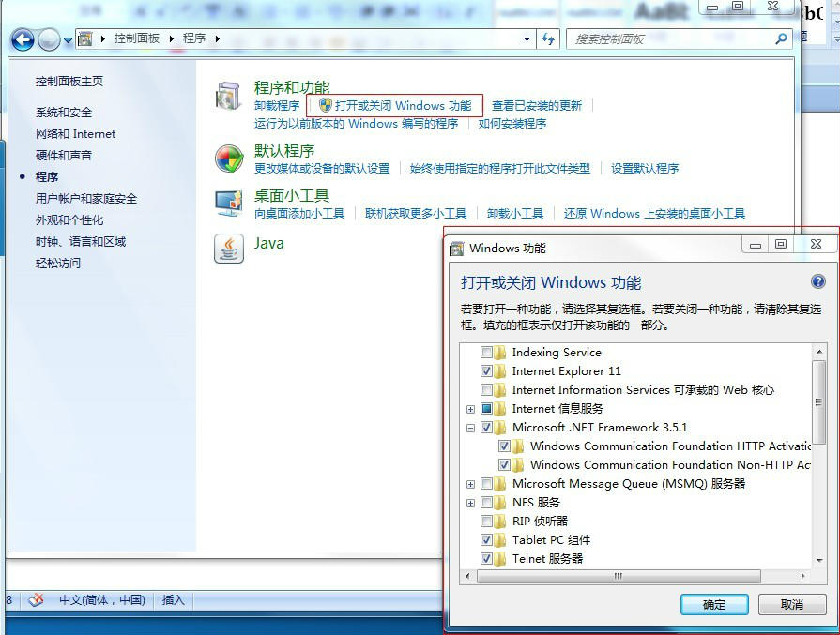The width and height of the screenshot is (840, 635).
Task: Select 外观和个性化 in sidebar
Action: (69, 220)
